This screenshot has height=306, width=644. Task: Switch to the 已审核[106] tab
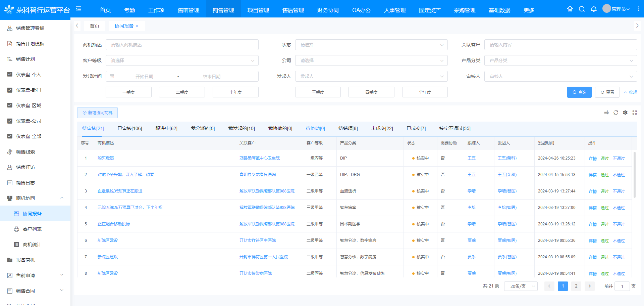pos(130,128)
